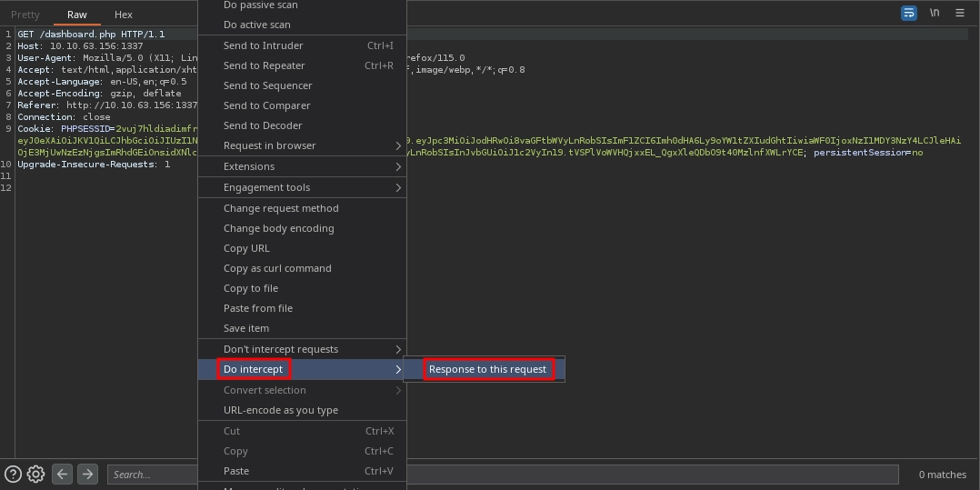Toggle the show non-printable characters \n button
The image size is (980, 490).
(935, 13)
